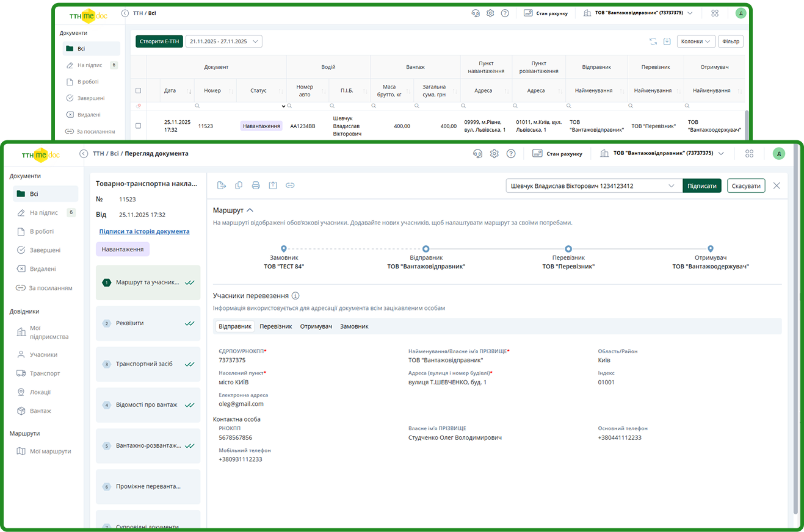This screenshot has height=532, width=804.
Task: Open the date range 21.11.2025 - 27.11.2025 dropdown
Action: (x=223, y=41)
